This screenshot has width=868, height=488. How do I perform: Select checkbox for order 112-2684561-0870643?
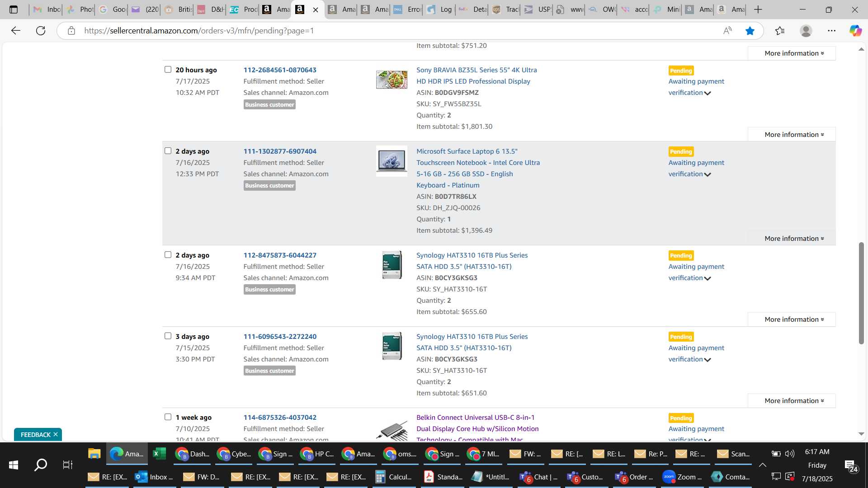coord(168,69)
